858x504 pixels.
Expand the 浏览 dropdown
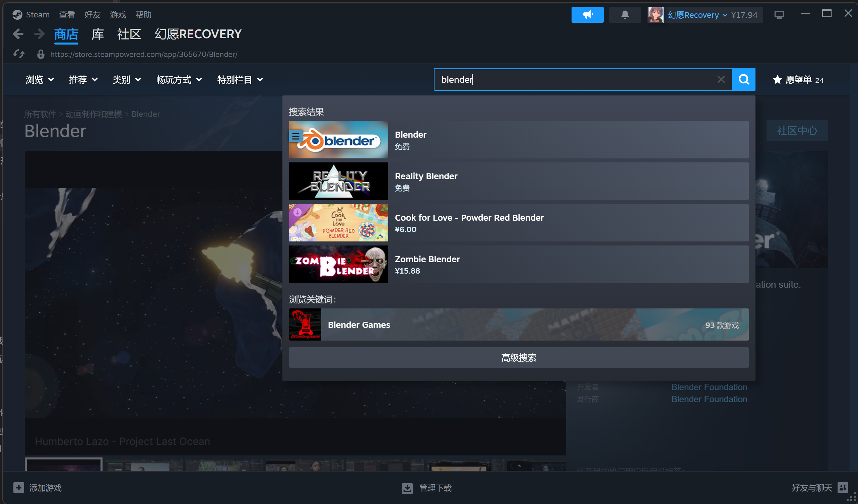(40, 80)
